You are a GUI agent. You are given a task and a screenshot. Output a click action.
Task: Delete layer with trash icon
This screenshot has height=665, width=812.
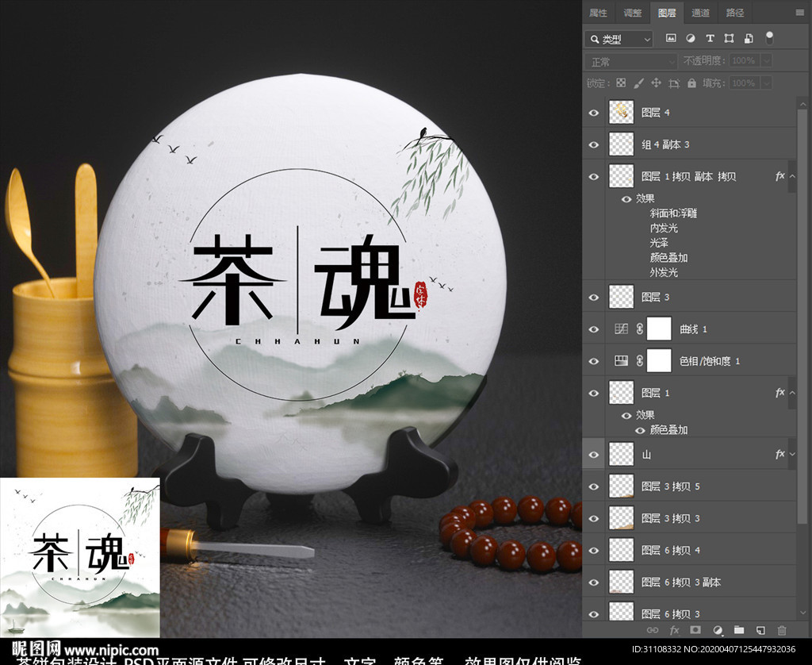point(782,630)
